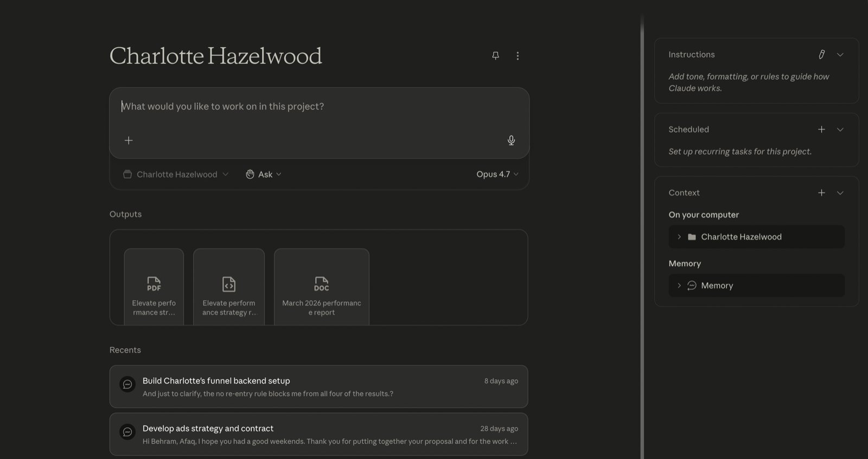Screen dimensions: 868x459
Task: Click the 'On your computer' label
Action: point(704,215)
